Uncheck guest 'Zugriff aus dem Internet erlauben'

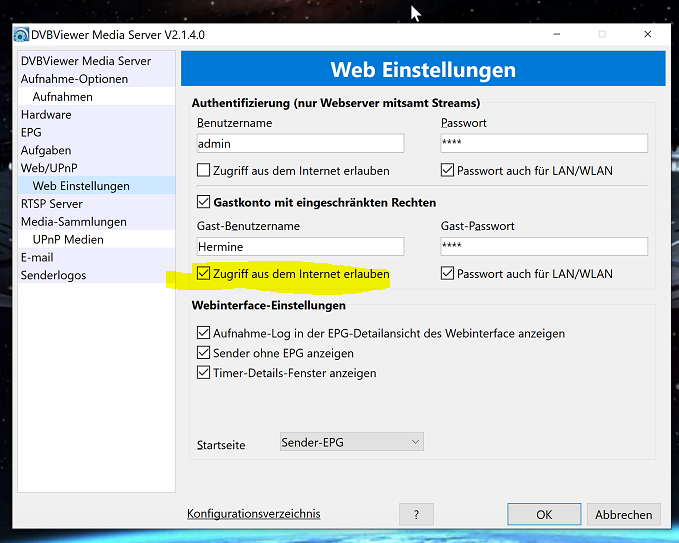coord(203,273)
